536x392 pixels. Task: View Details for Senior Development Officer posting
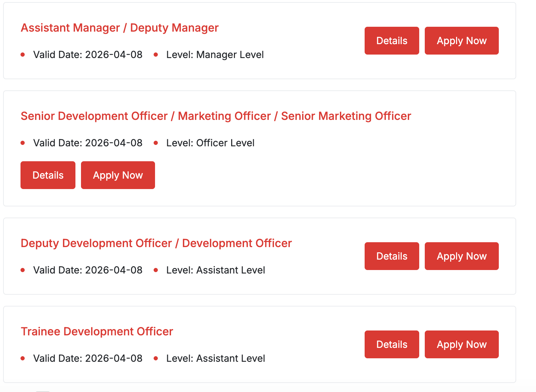coord(48,175)
